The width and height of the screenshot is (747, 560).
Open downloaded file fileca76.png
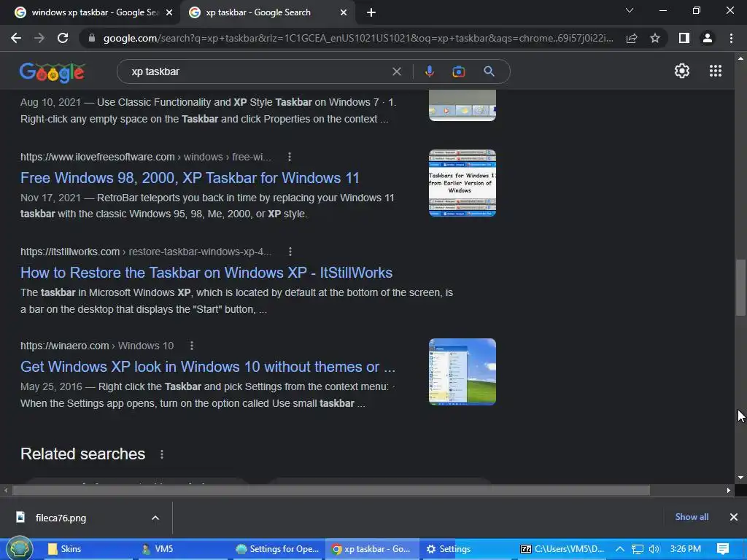61,518
